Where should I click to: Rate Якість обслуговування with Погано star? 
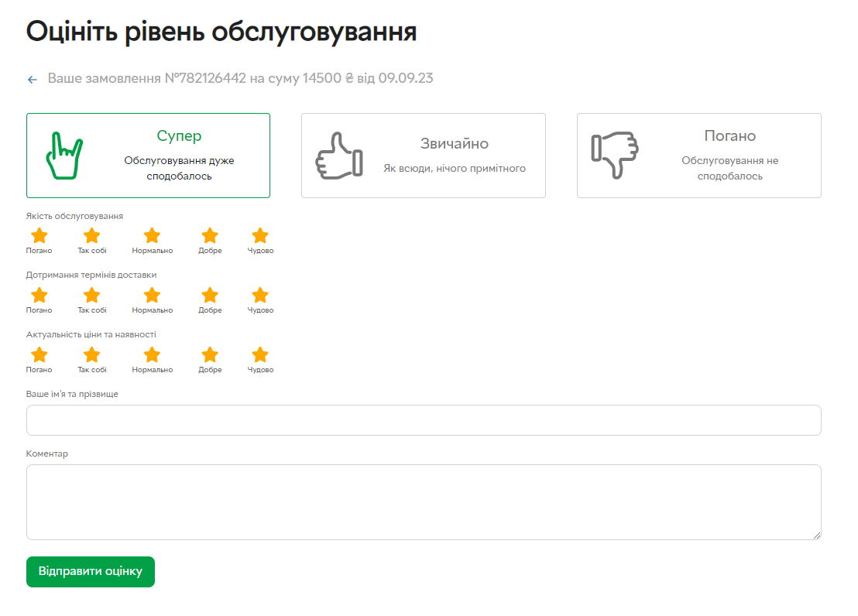tap(39, 236)
